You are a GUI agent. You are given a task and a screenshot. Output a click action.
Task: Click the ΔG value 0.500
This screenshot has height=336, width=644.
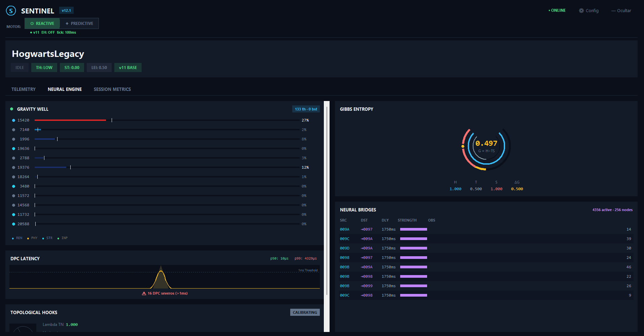(x=517, y=189)
